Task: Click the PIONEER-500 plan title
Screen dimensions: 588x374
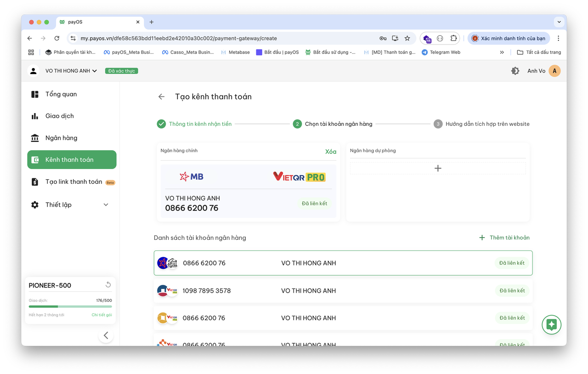Action: click(50, 285)
